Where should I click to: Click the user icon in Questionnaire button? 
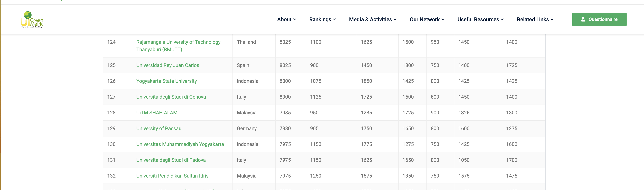coord(583,19)
